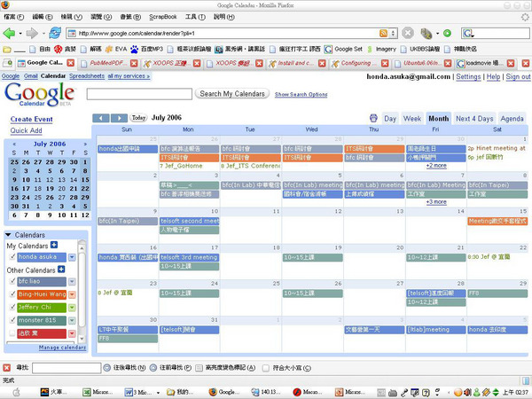Open ScrapBook menu in menu bar

(x=163, y=17)
